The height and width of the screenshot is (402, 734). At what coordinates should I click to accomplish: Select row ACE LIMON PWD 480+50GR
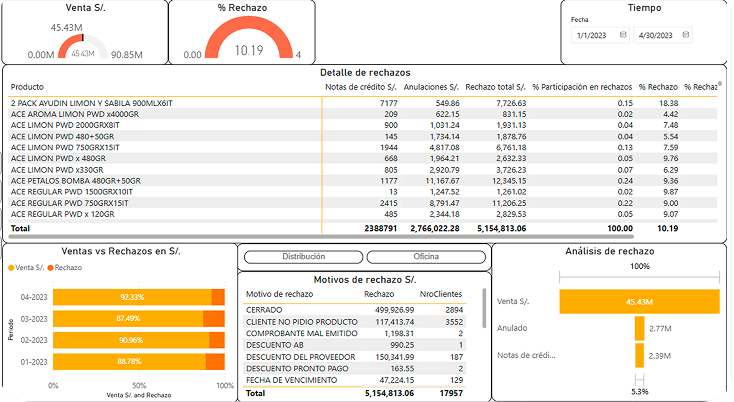(x=362, y=136)
